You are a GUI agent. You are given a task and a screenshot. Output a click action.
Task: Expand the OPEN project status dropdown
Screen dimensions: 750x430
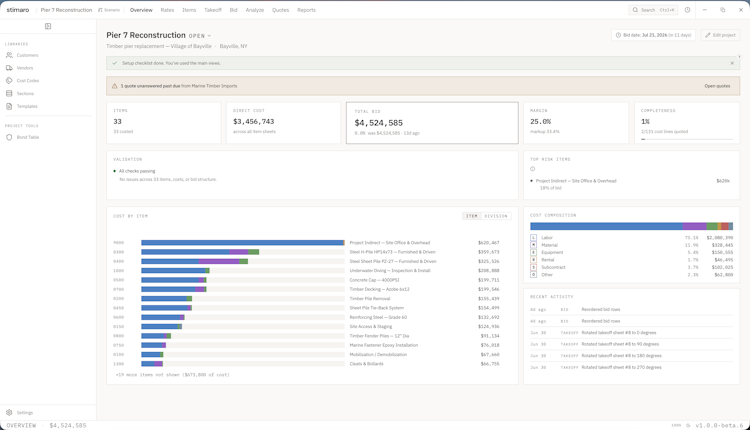[199, 36]
